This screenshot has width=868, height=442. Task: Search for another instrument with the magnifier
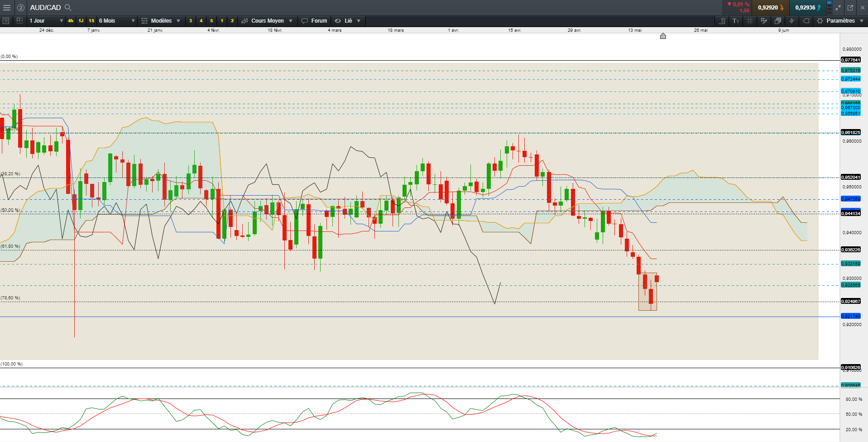pos(68,7)
